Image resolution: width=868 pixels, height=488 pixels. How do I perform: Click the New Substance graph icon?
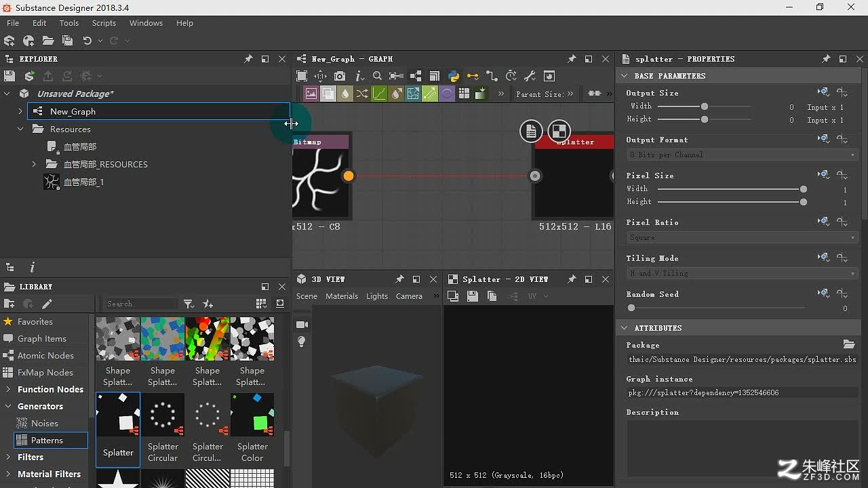[x=9, y=41]
